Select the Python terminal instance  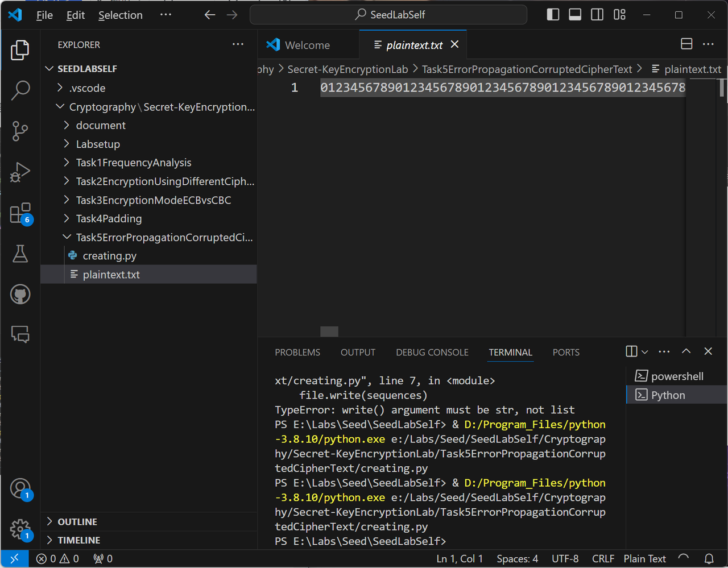click(677, 395)
